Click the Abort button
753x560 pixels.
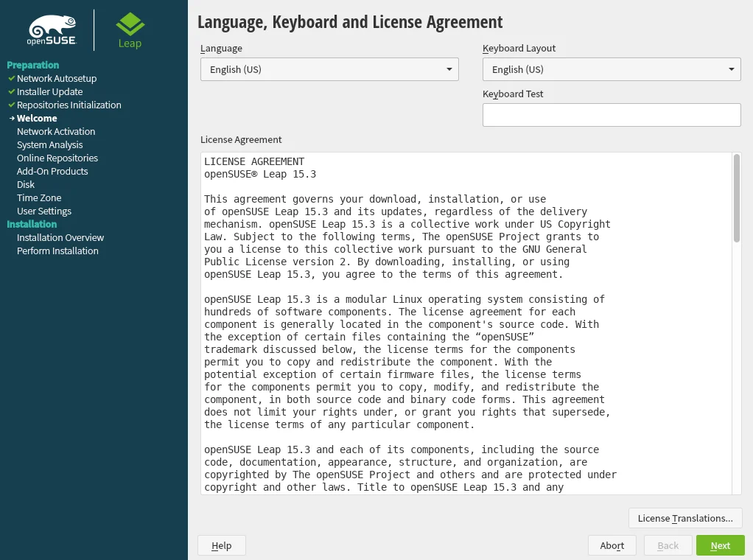pyautogui.click(x=612, y=545)
